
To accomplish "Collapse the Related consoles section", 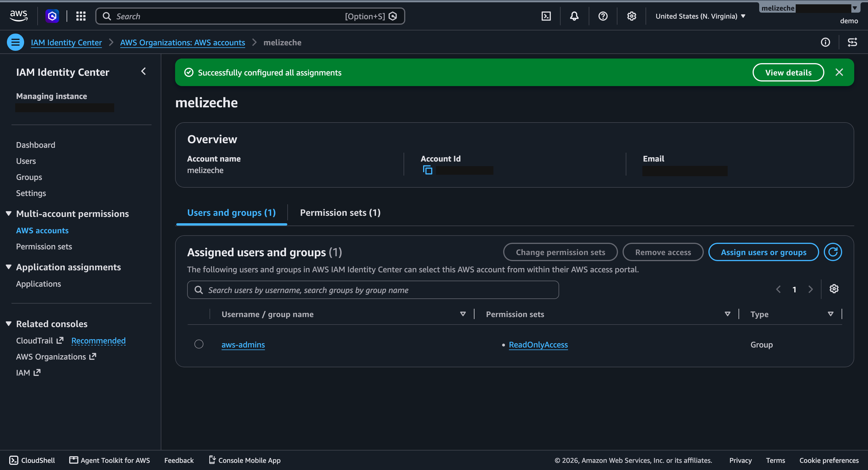I will 9,324.
